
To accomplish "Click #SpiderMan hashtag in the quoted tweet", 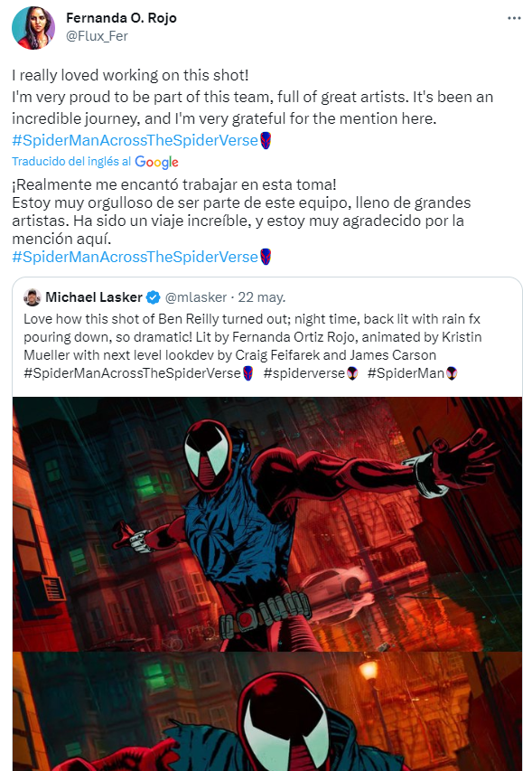I will (x=406, y=373).
